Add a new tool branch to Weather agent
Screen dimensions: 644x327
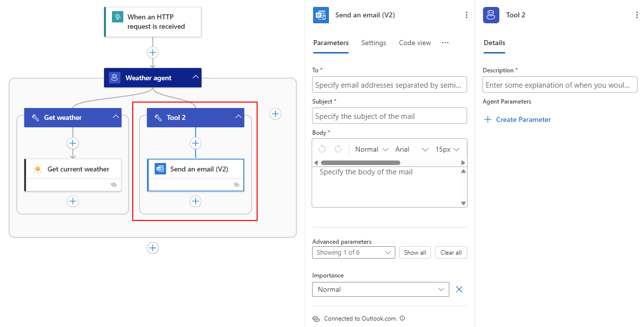coord(275,114)
